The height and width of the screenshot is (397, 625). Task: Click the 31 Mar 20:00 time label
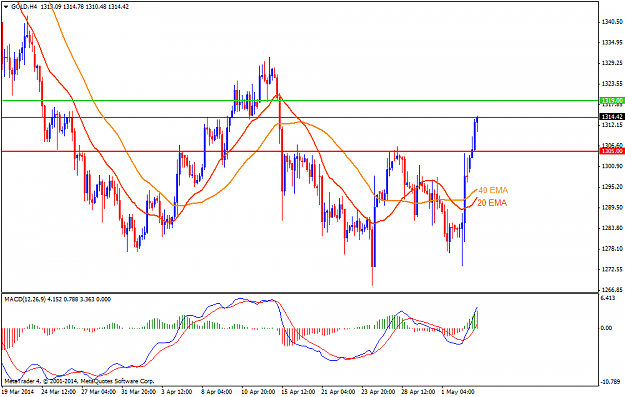coord(138,392)
